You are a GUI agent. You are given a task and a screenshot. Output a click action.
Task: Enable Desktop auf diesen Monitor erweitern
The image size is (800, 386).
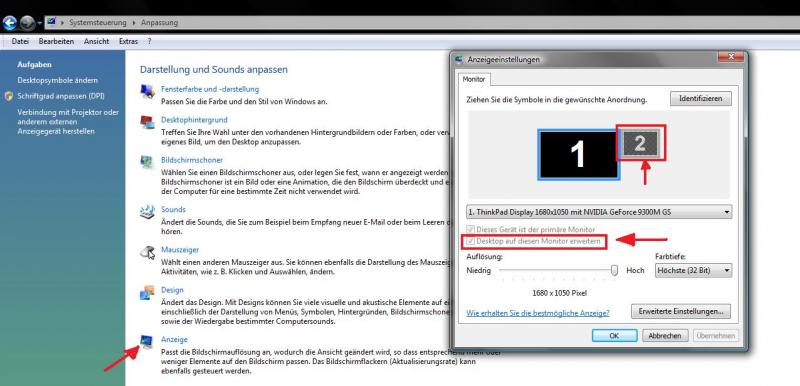click(x=471, y=241)
